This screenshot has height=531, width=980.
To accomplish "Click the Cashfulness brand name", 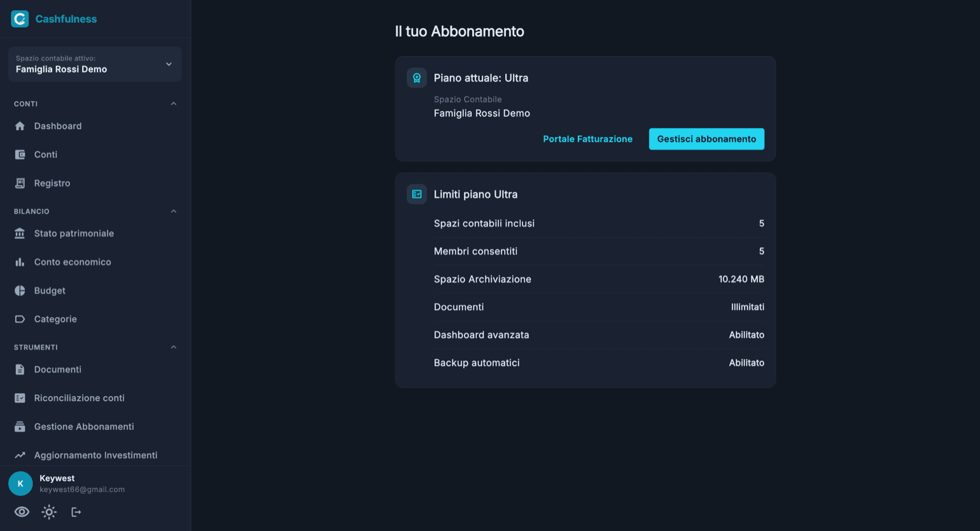I will 66,19.
